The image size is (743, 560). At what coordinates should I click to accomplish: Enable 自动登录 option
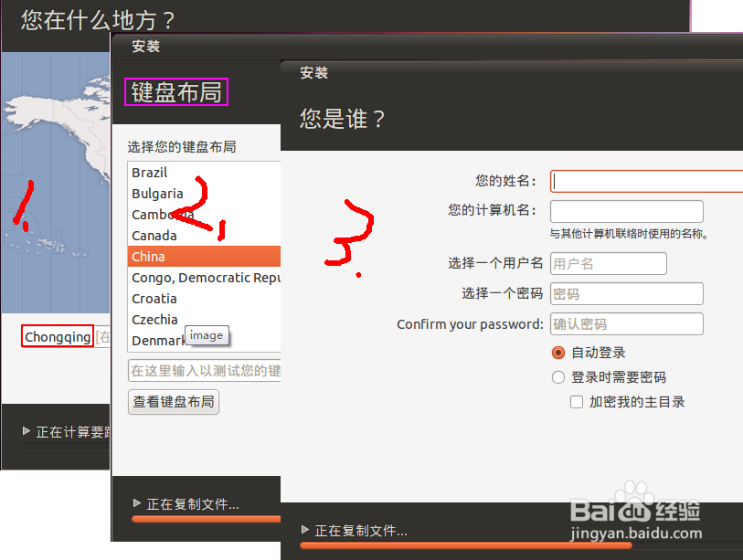coord(557,353)
